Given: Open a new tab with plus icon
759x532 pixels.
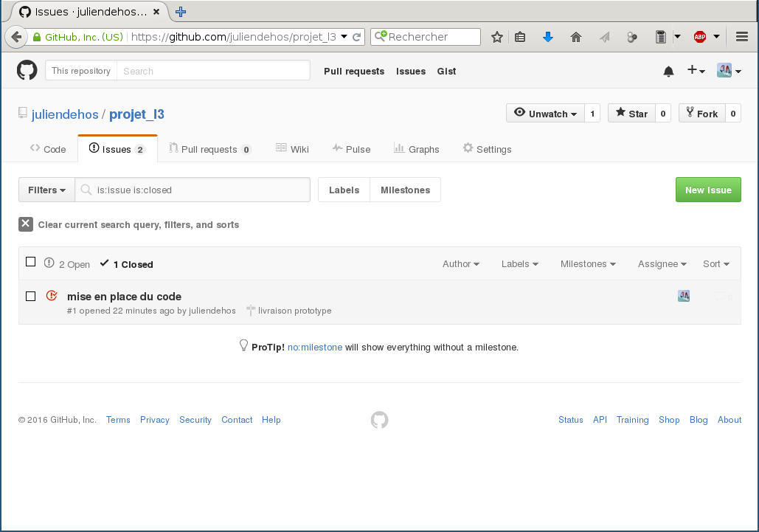Looking at the screenshot, I should (181, 12).
